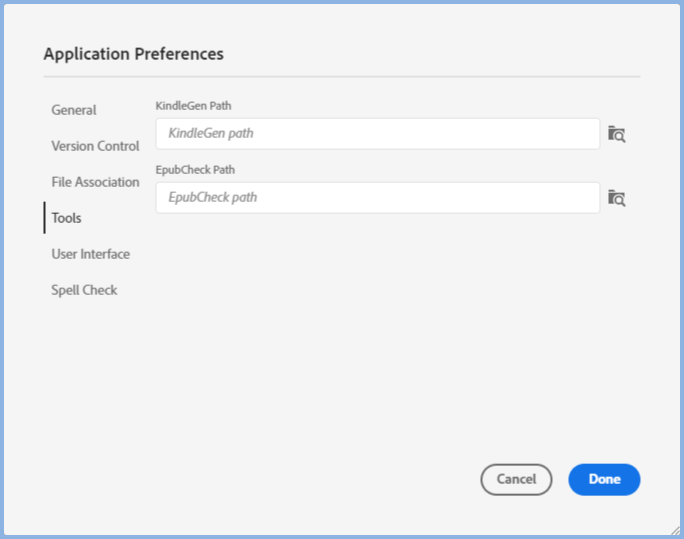Screen dimensions: 684x539
Task: Focus the EpubCheck path text field
Action: point(377,197)
